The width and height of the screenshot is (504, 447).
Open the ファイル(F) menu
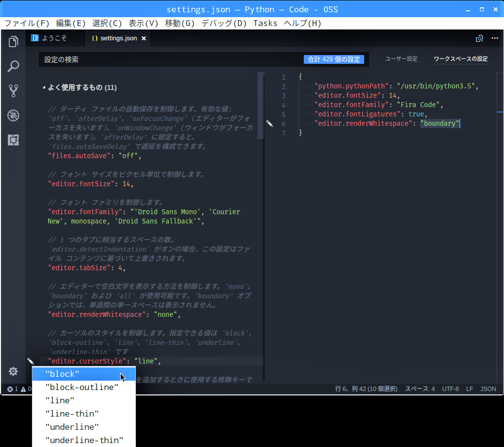27,23
